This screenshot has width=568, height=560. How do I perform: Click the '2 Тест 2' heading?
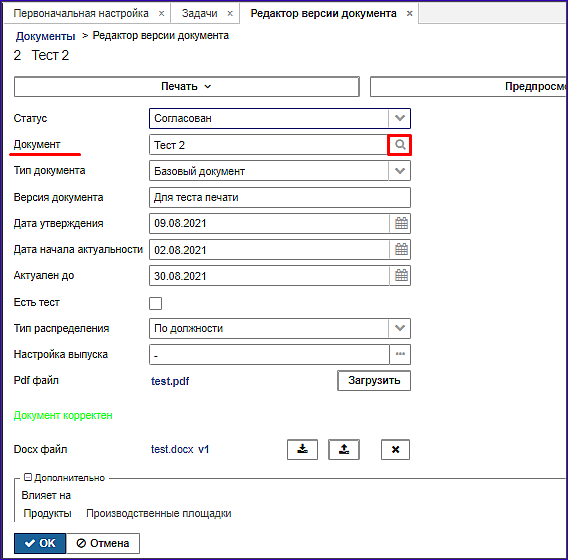pyautogui.click(x=41, y=55)
